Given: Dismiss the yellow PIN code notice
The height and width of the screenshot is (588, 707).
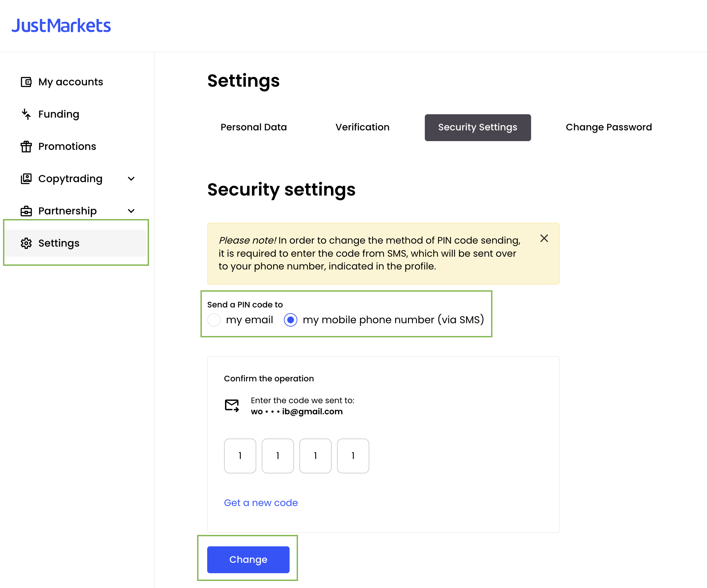Looking at the screenshot, I should [x=544, y=239].
